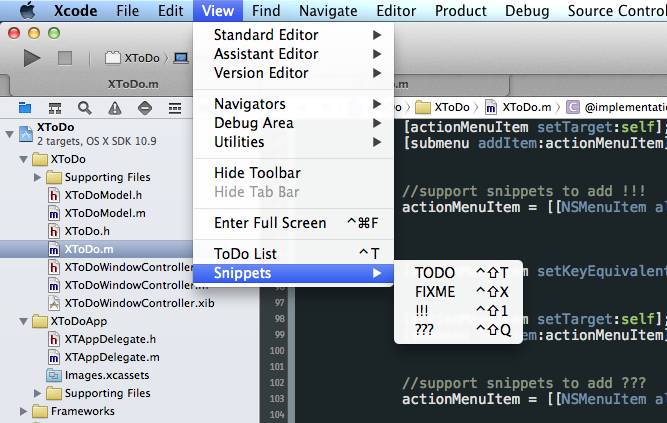The height and width of the screenshot is (423, 667).
Task: Click line number 100 in gutter
Action: pyautogui.click(x=277, y=351)
